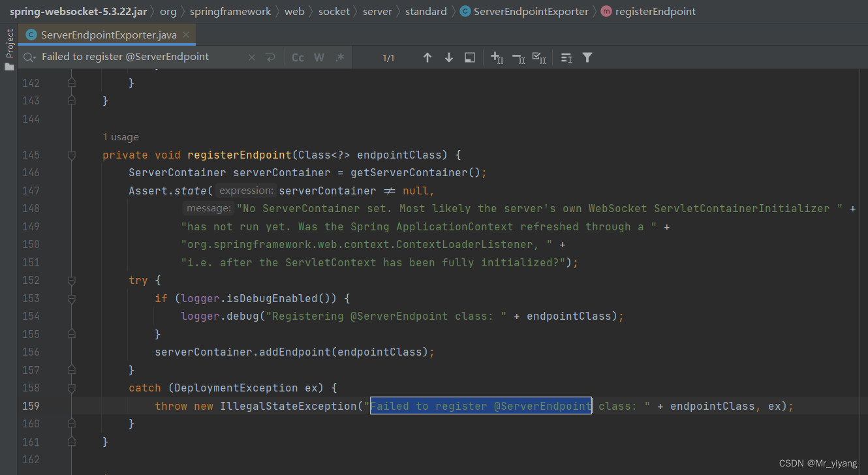The height and width of the screenshot is (475, 868).
Task: Collapse the try block at line 152
Action: (x=72, y=280)
